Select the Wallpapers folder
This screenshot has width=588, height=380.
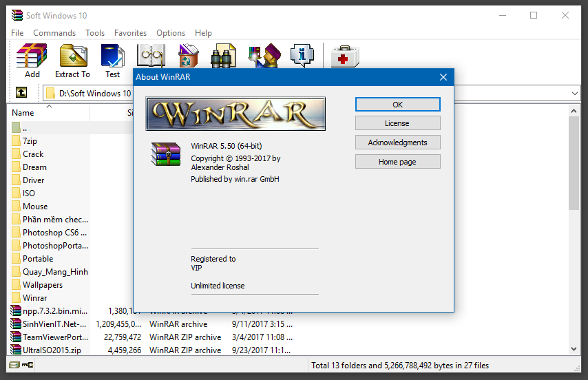pos(43,285)
